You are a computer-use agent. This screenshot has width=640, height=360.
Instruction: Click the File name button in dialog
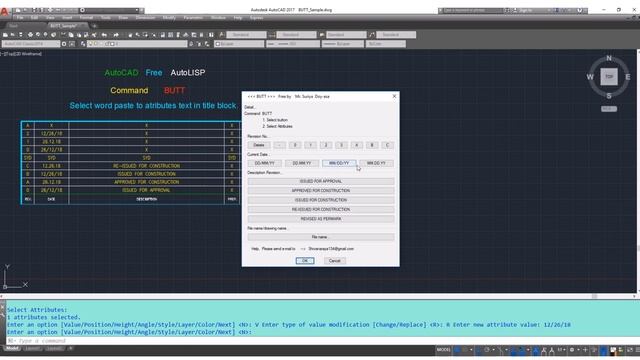[321, 237]
